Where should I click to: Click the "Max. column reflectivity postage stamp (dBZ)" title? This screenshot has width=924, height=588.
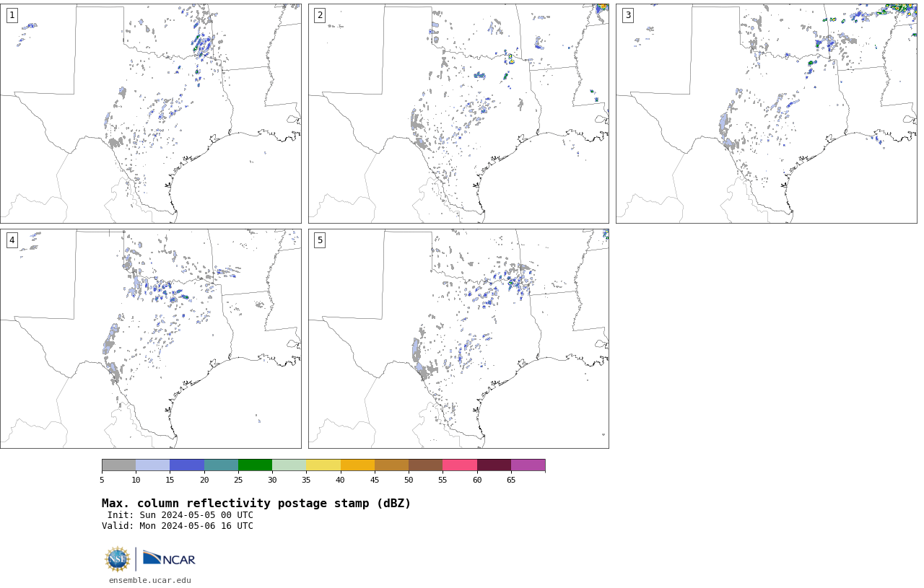(x=256, y=504)
